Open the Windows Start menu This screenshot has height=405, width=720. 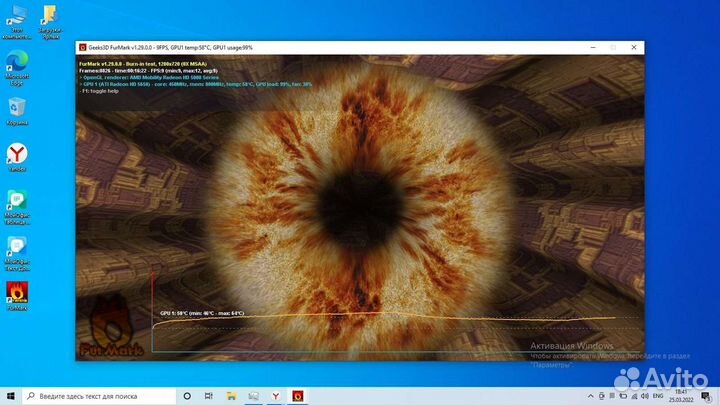[11, 396]
